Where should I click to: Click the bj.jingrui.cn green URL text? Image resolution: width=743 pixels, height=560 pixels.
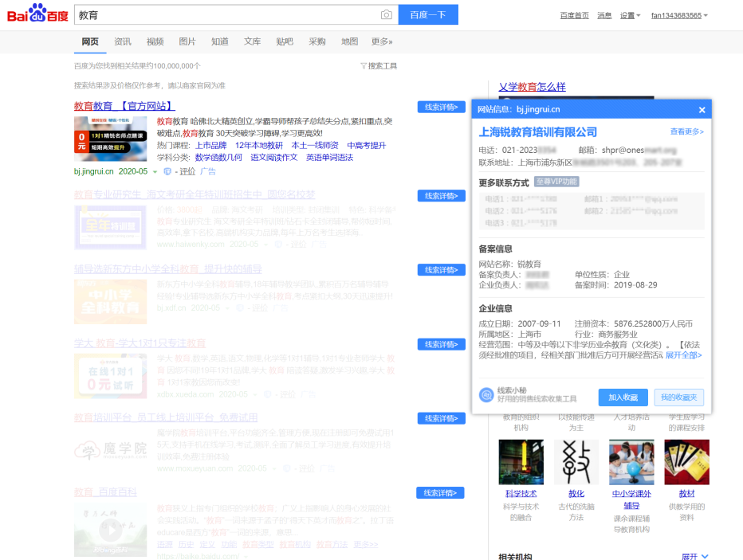point(94,171)
